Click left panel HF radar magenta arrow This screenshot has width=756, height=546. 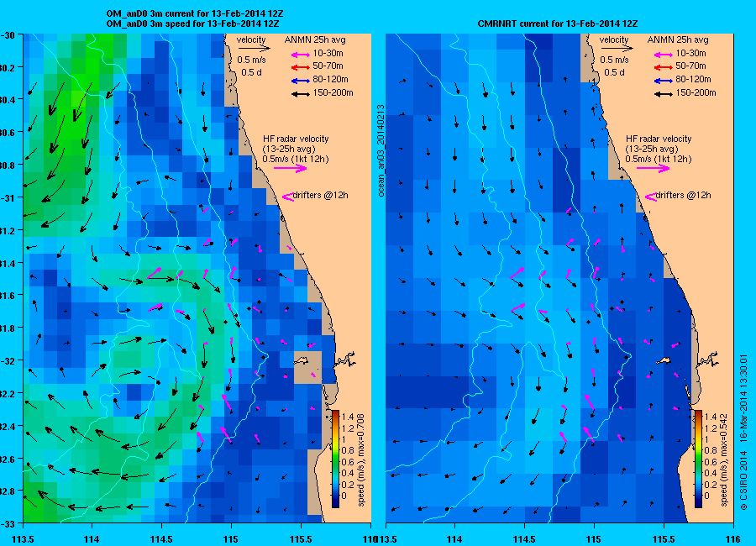pyautogui.click(x=291, y=168)
